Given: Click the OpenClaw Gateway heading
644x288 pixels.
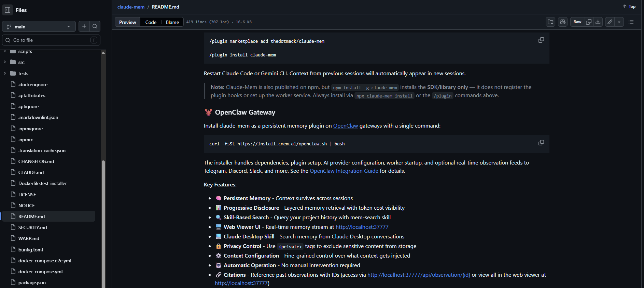Looking at the screenshot, I should pyautogui.click(x=245, y=112).
